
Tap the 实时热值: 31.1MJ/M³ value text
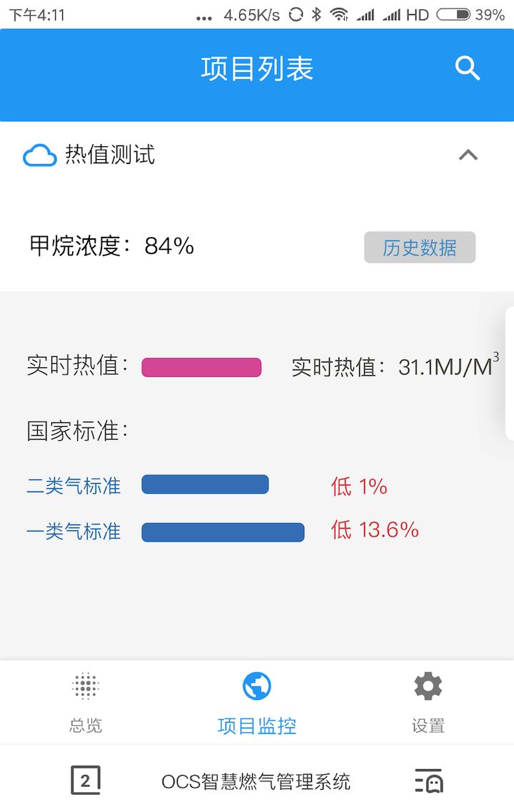pos(394,367)
